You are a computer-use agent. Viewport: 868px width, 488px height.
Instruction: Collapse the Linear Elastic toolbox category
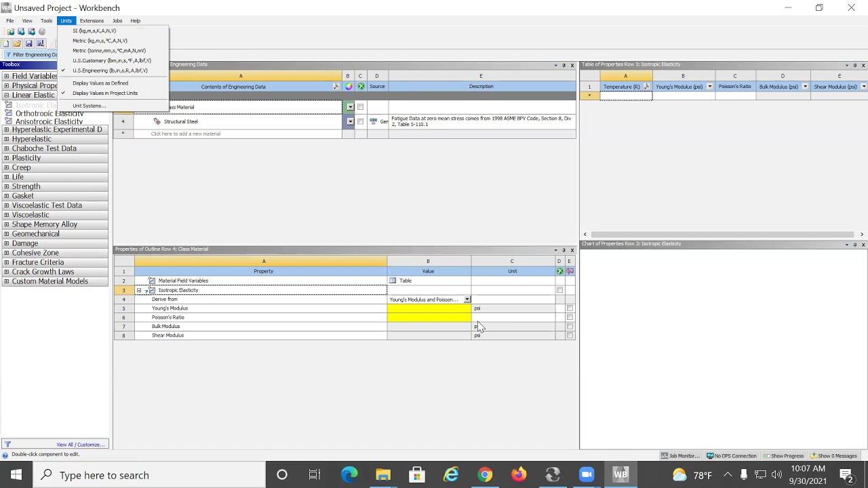(x=6, y=96)
